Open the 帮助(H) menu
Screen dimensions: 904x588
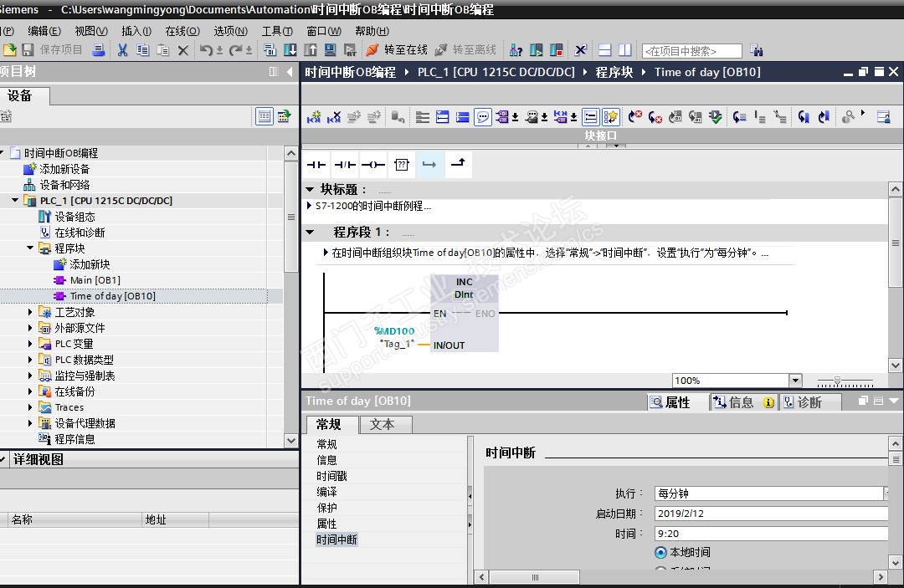tap(372, 31)
